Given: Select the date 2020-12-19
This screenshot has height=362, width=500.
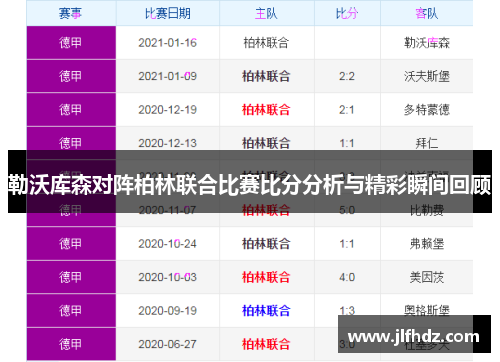Looking at the screenshot, I should [168, 110].
